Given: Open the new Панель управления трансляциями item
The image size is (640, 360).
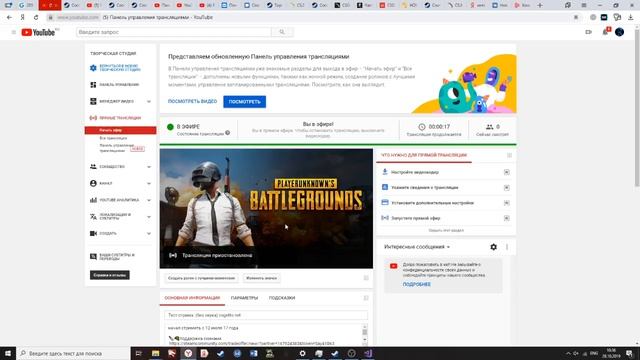Looking at the screenshot, I should (x=117, y=148).
